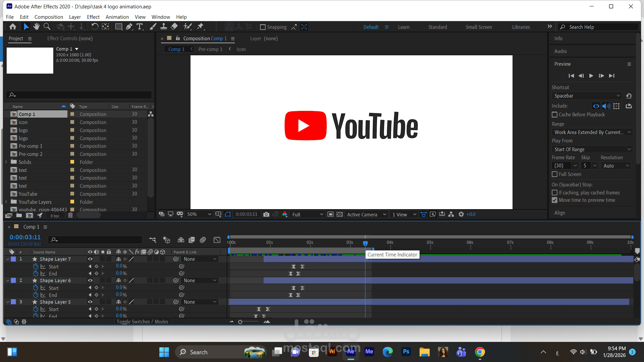Open the Spacebar shortcut dropdown
644x362 pixels.
point(587,96)
